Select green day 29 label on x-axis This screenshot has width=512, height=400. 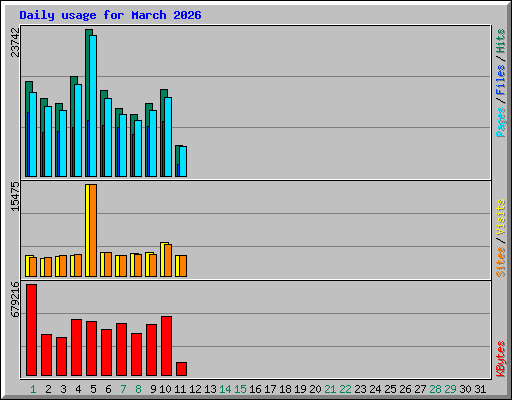(450, 389)
